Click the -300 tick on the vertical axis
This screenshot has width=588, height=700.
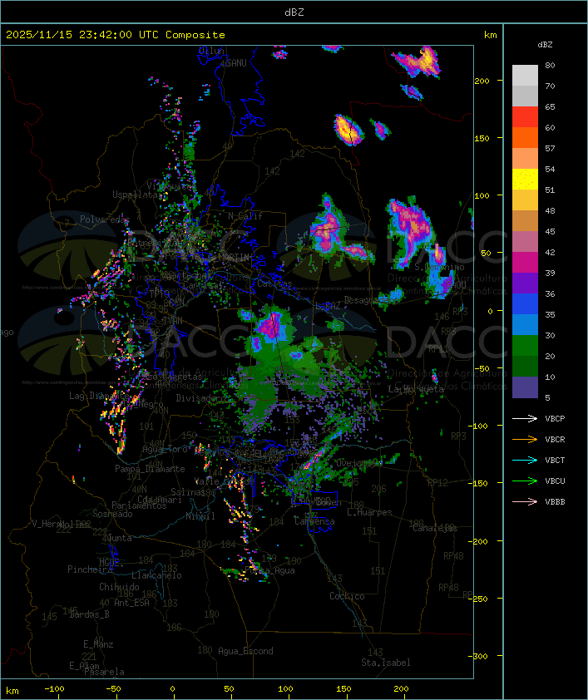point(480,656)
